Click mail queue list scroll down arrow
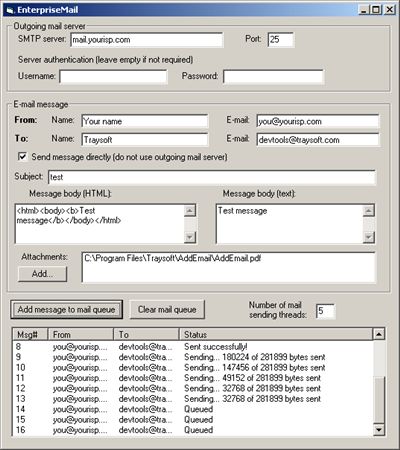This screenshot has width=400, height=450. tap(379, 430)
